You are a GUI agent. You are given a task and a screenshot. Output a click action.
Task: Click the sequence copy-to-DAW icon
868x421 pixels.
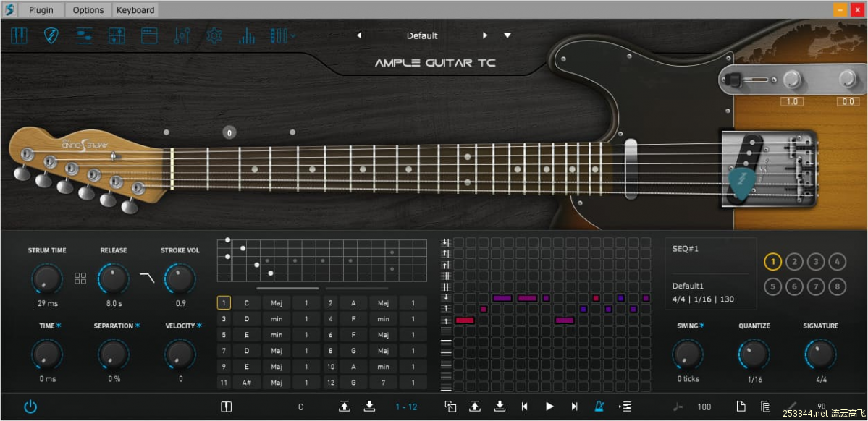click(x=450, y=407)
